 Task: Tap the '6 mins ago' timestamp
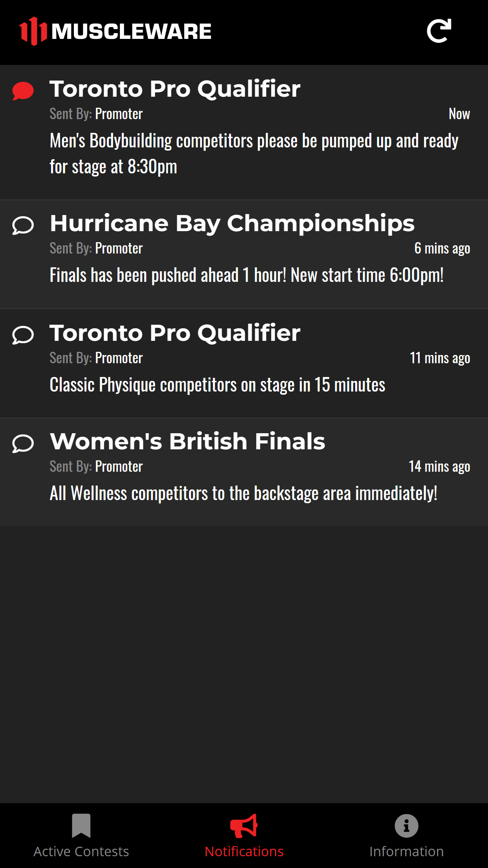[x=442, y=248]
